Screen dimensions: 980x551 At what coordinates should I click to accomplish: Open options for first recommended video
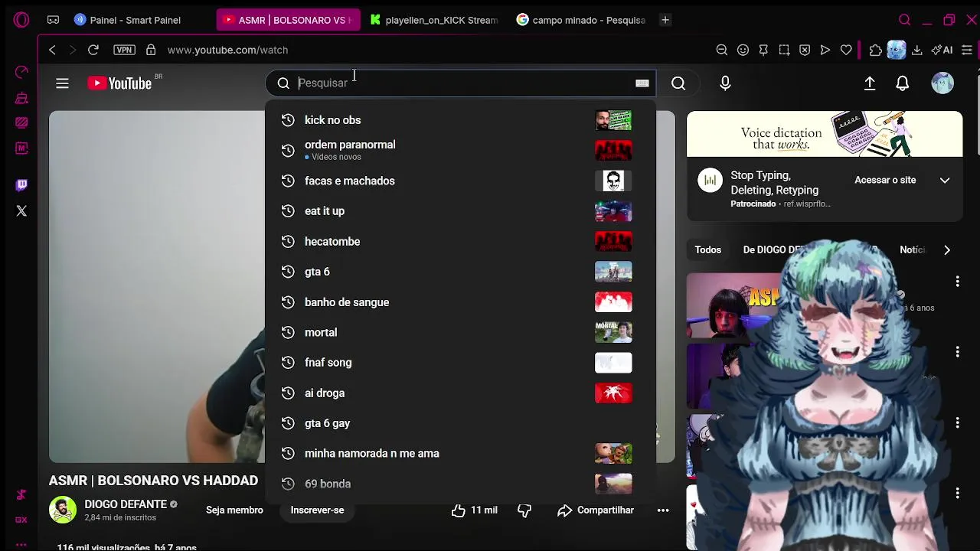coord(957,282)
